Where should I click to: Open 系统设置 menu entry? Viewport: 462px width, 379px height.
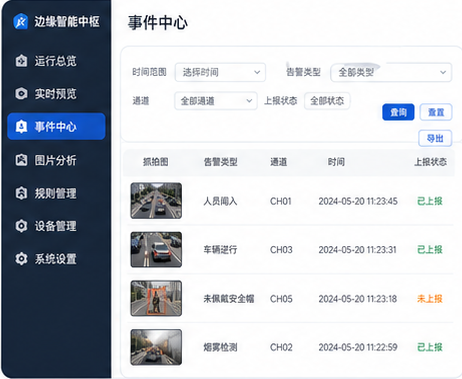[56, 259]
